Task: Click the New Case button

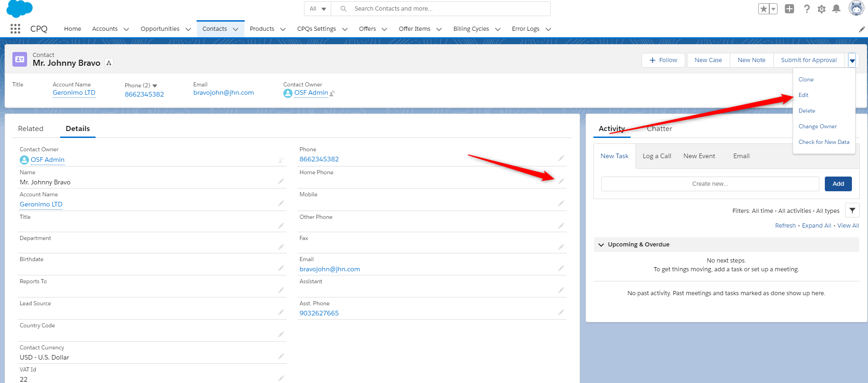Action: (708, 60)
